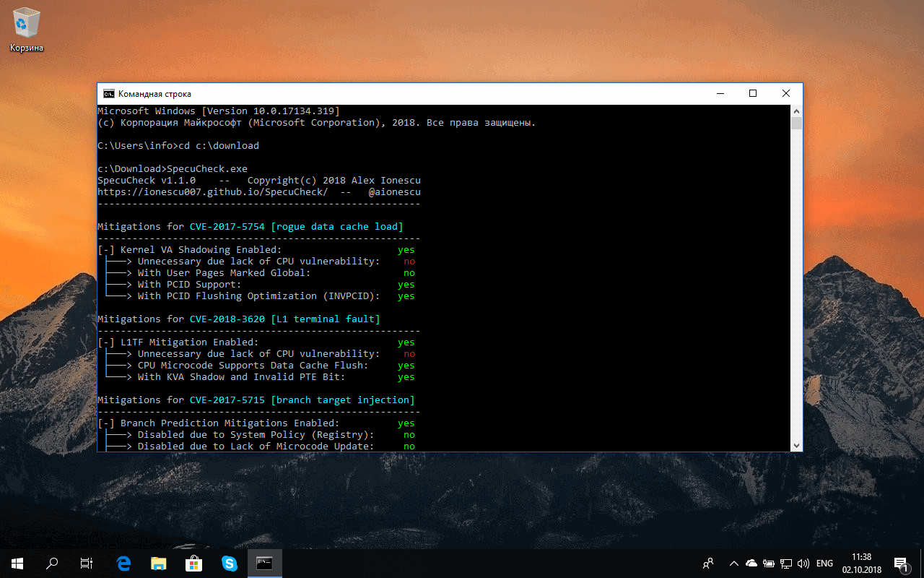Open the Action Center notifications icon
The image size is (924, 578).
[901, 564]
